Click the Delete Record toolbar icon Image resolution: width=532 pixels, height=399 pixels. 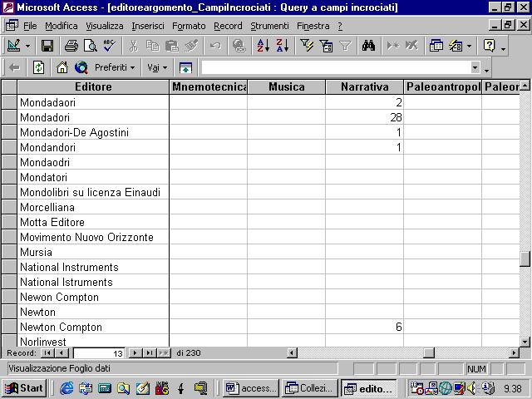point(412,46)
